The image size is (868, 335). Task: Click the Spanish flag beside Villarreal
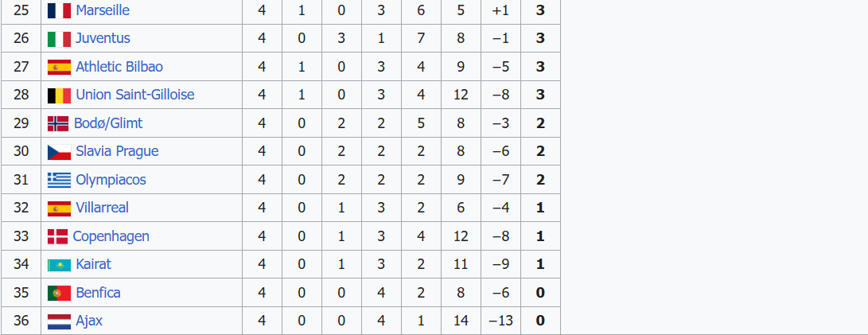tap(59, 208)
